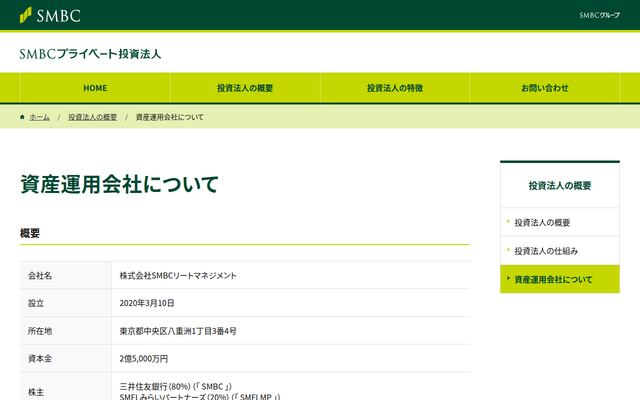Select sidebar item 投資法人の仕組み
This screenshot has width=640, height=400.
pos(560,251)
